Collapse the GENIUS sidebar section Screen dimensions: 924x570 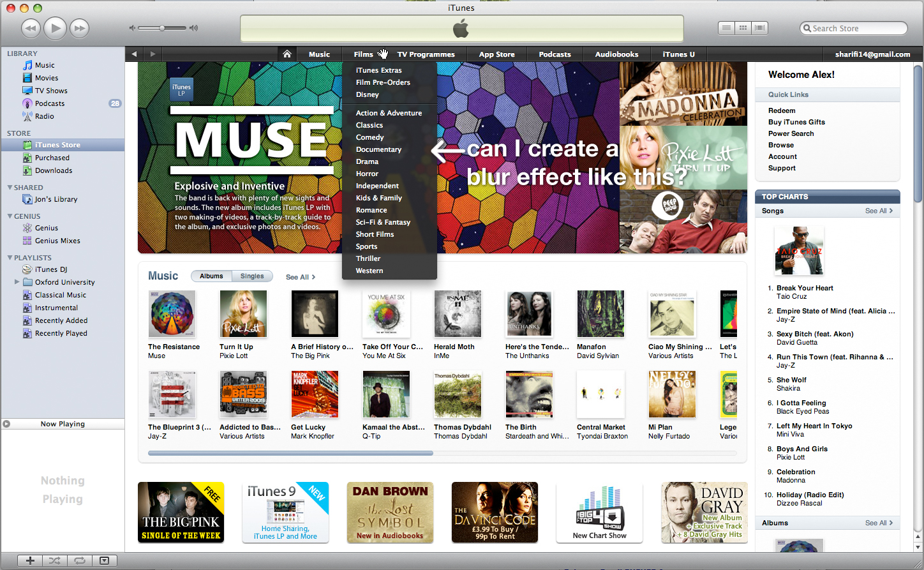pos(10,216)
